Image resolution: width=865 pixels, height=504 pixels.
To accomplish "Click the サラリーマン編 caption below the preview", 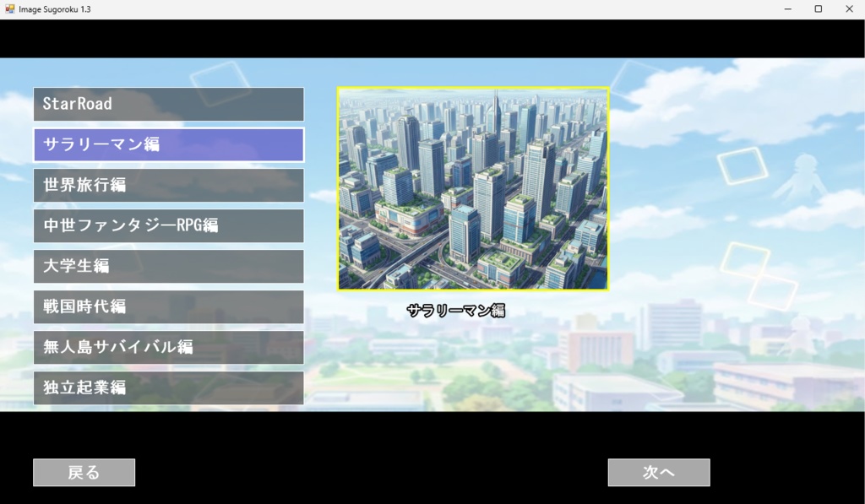I will [456, 309].
